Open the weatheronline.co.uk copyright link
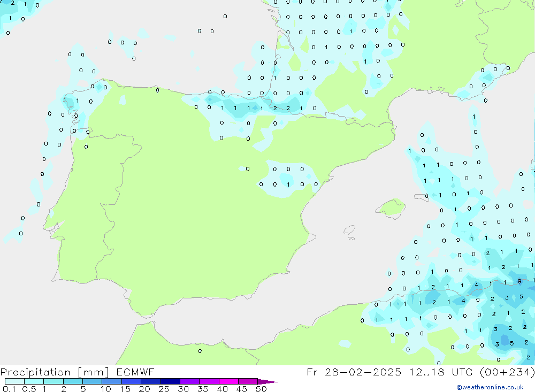Image resolution: width=535 pixels, height=392 pixels. 490,387
